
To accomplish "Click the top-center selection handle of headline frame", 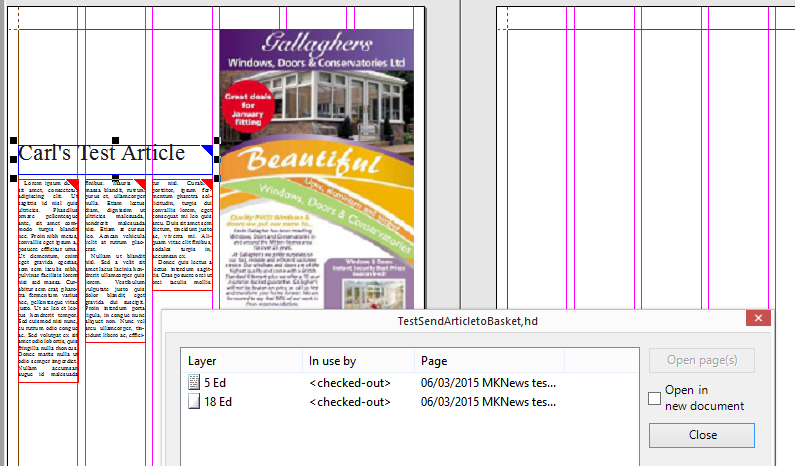I will pos(116,140).
